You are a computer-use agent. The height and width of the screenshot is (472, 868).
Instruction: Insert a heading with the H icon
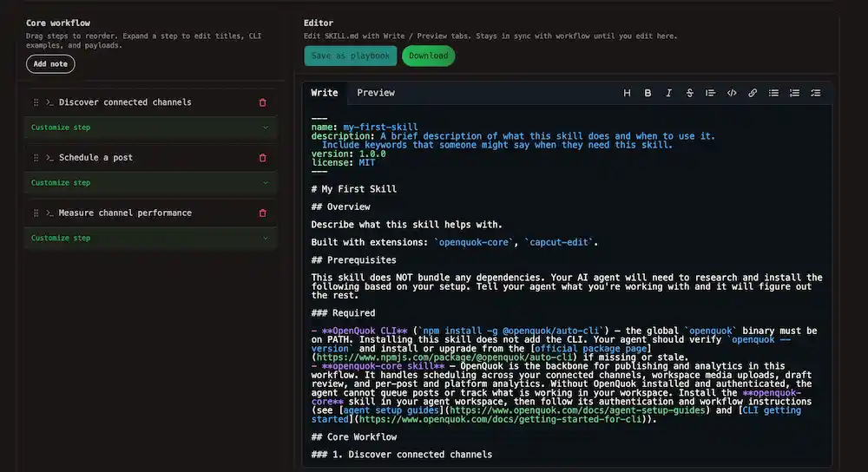pos(627,93)
